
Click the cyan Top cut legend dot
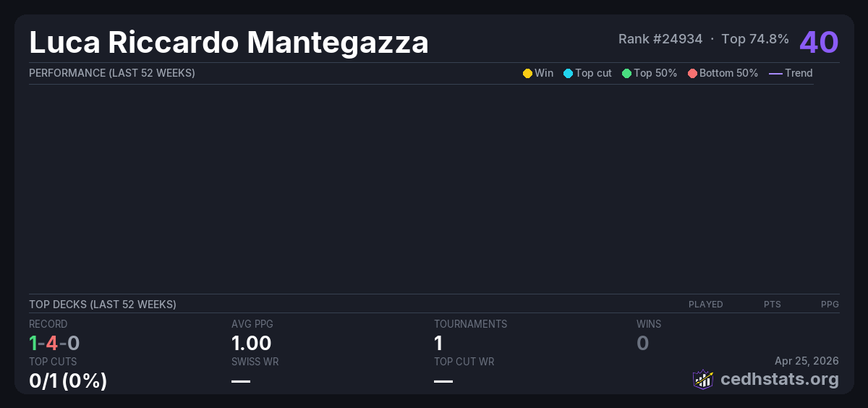(x=568, y=73)
